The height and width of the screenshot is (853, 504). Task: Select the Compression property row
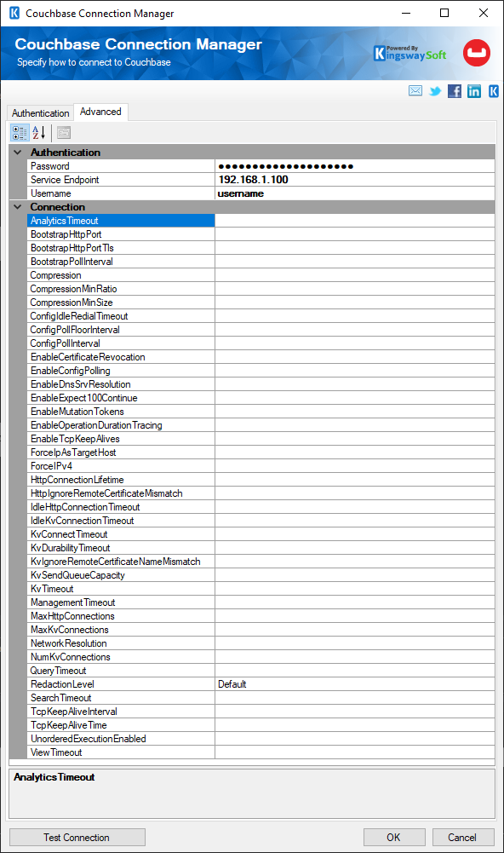pyautogui.click(x=121, y=274)
